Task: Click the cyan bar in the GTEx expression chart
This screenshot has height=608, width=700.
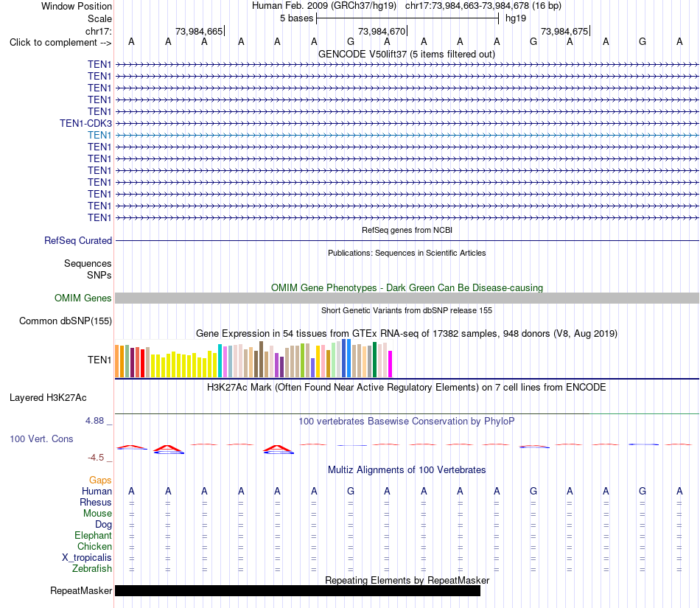Action: pyautogui.click(x=220, y=361)
